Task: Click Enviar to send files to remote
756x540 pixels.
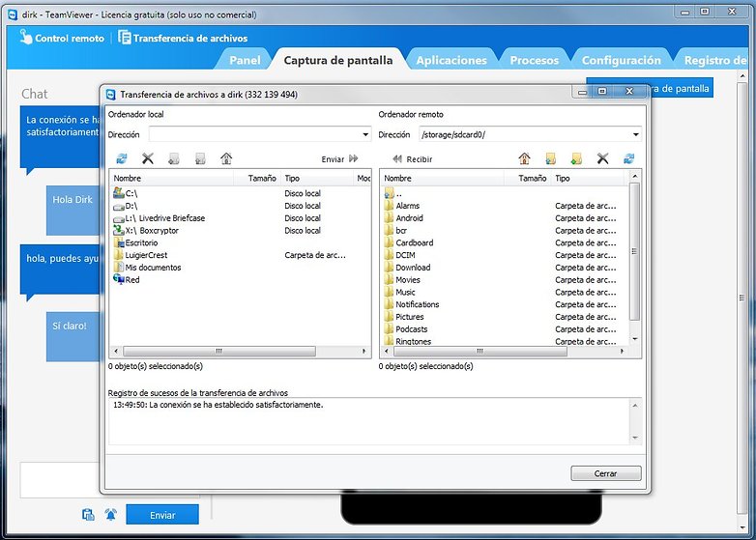Action: (339, 159)
